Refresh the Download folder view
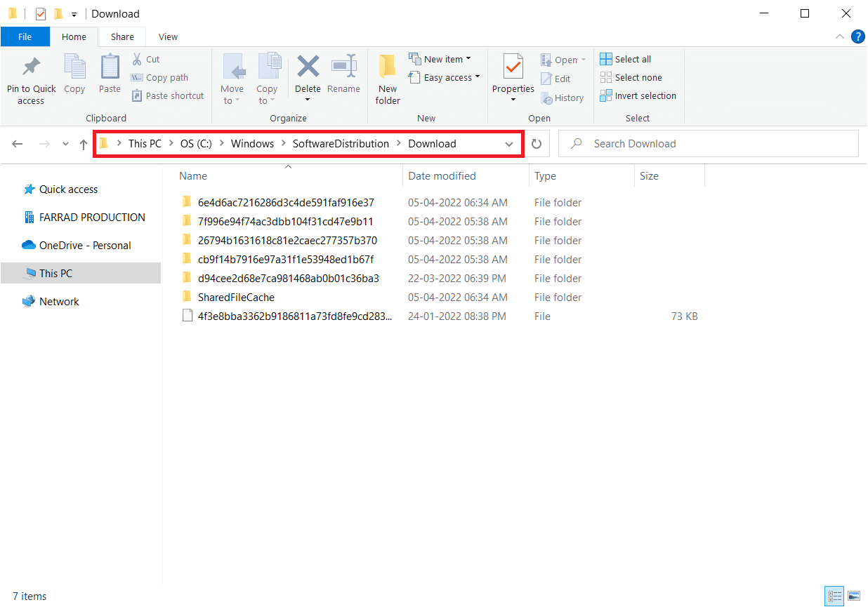The width and height of the screenshot is (868, 607). pos(537,144)
